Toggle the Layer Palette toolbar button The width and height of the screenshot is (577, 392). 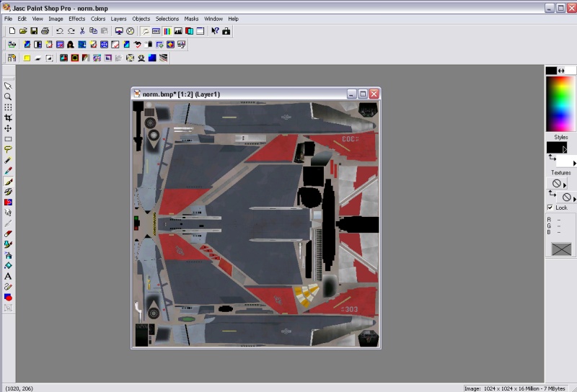point(189,31)
